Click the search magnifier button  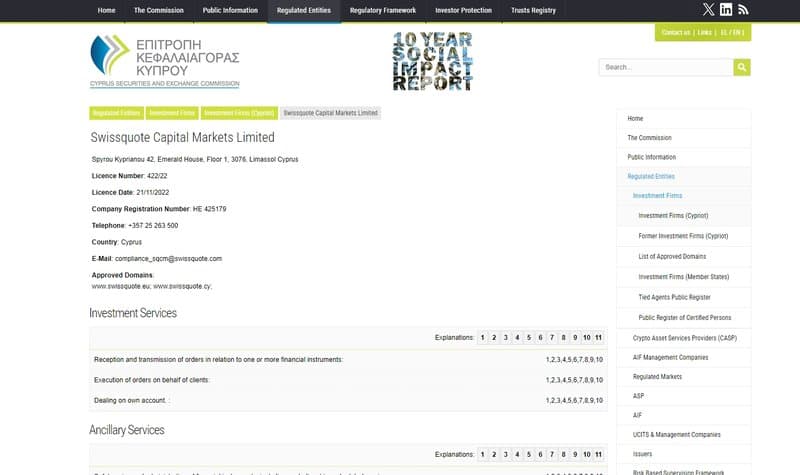pos(741,67)
